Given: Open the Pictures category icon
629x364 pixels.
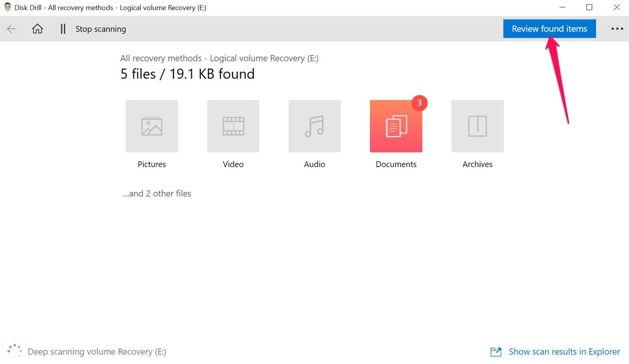Looking at the screenshot, I should click(x=152, y=126).
